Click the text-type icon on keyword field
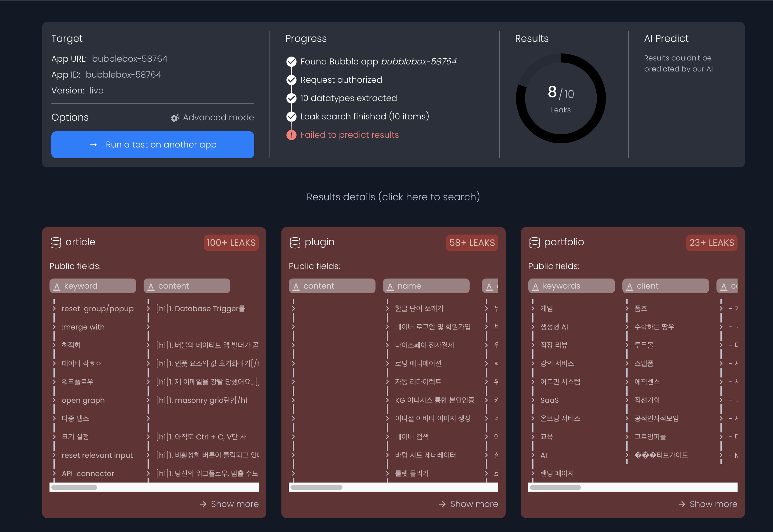This screenshot has width=773, height=532. click(57, 286)
